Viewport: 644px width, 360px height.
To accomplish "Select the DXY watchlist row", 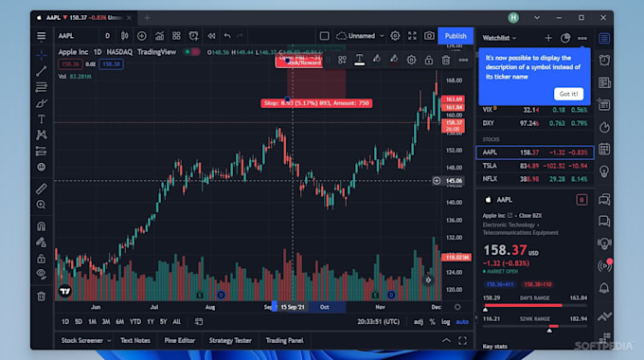I will click(535, 123).
